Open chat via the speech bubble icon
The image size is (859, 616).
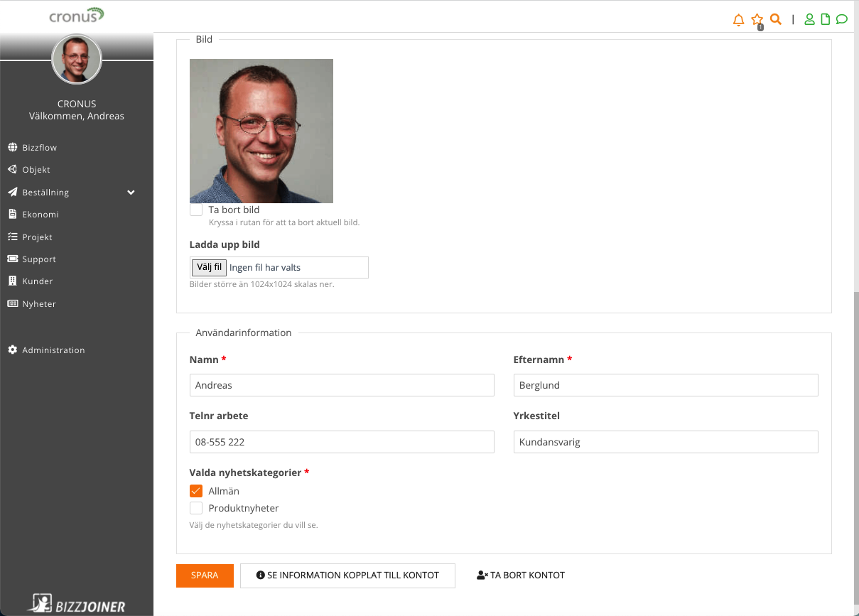pyautogui.click(x=842, y=19)
